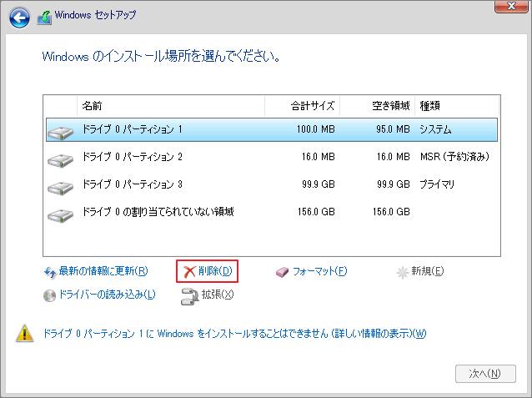
Task: Select row ドライブ 0 パーティション 3
Action: coord(272,184)
